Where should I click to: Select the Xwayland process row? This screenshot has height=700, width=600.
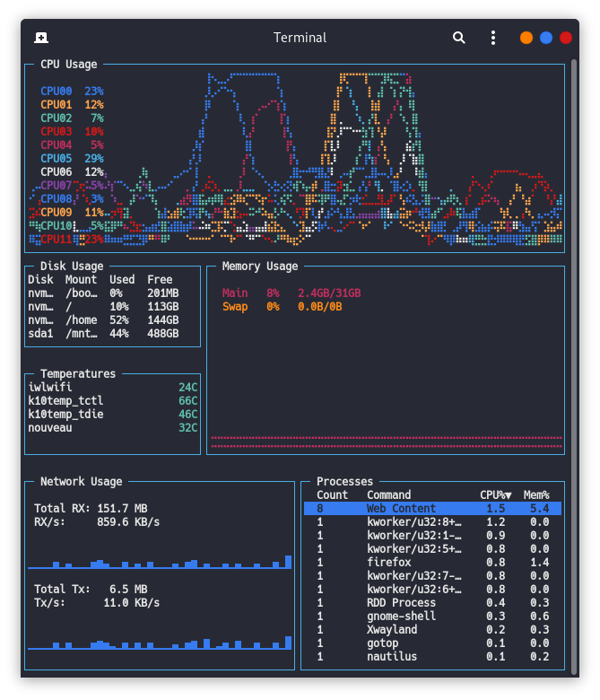[x=432, y=629]
